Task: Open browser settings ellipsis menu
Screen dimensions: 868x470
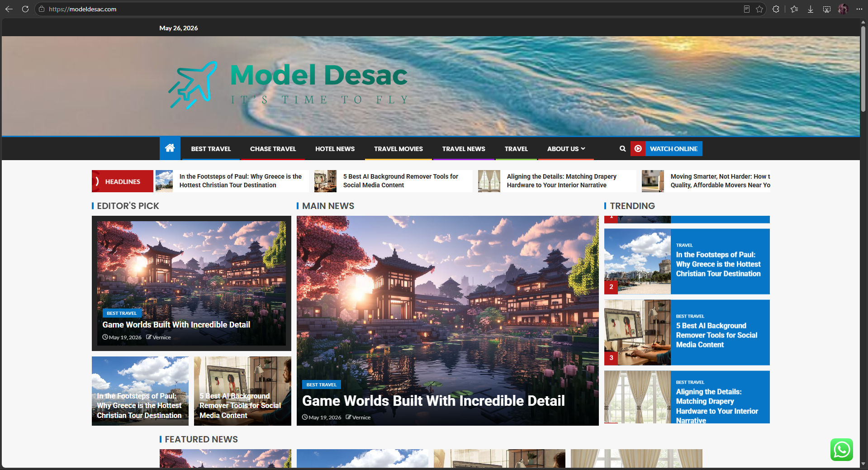Action: 859,9
